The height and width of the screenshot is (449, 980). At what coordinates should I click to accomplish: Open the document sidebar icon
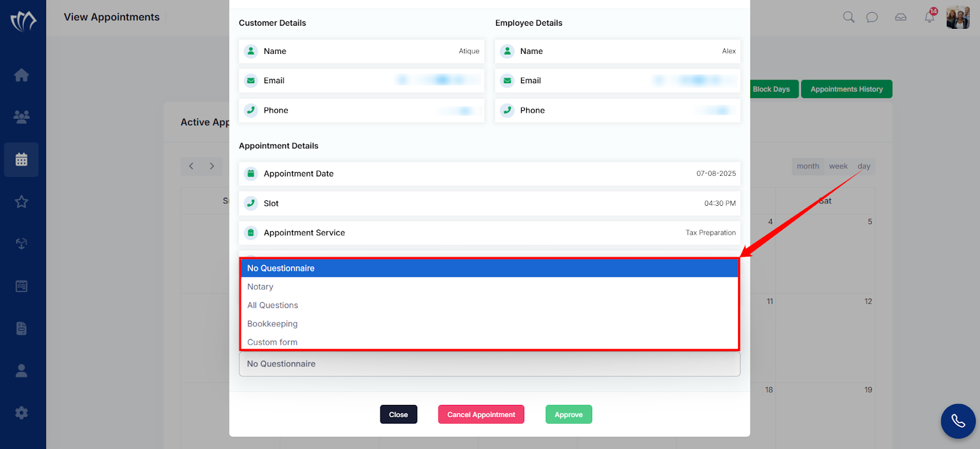coord(21,328)
